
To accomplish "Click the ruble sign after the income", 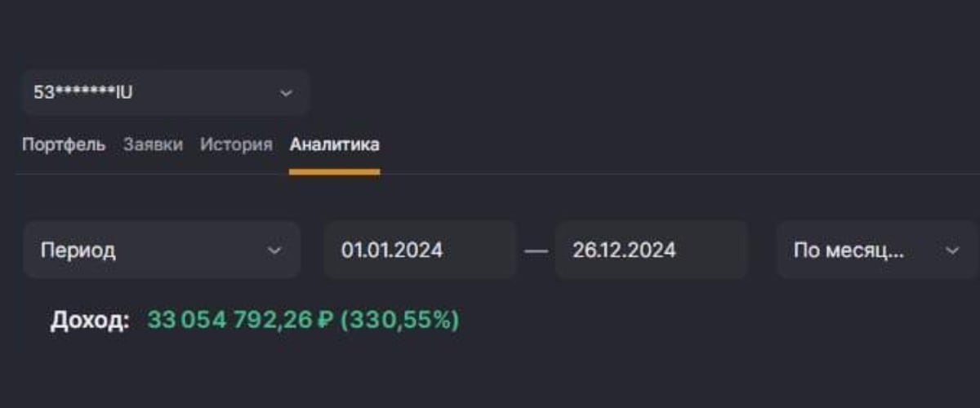I will pyautogui.click(x=325, y=320).
